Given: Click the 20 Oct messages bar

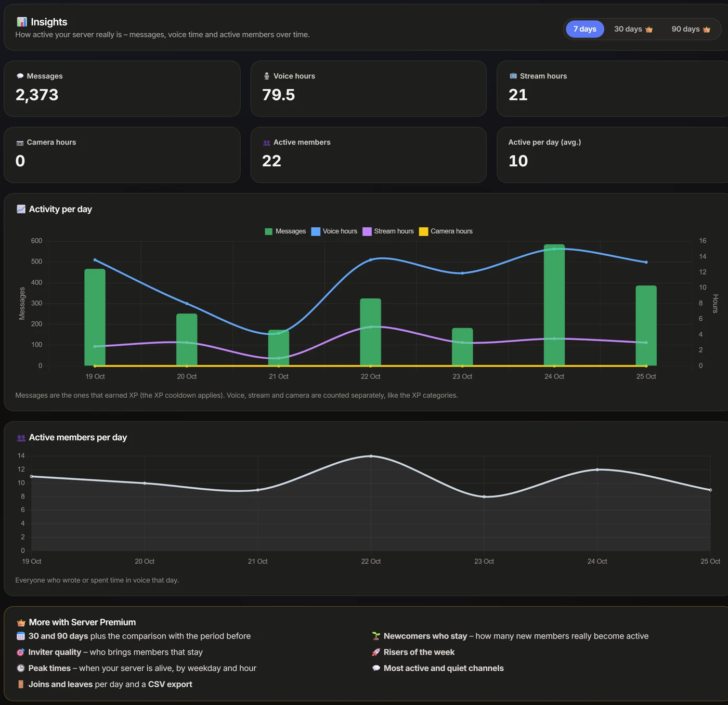Looking at the screenshot, I should [x=187, y=340].
